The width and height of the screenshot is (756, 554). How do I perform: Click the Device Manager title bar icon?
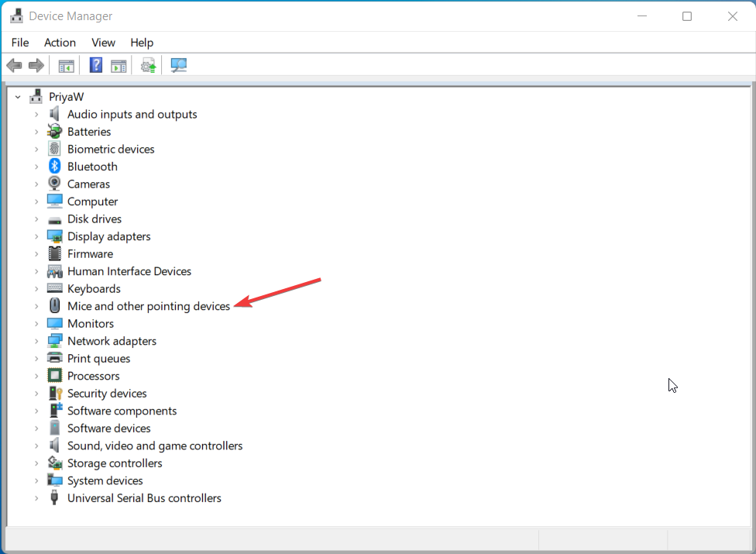16,16
